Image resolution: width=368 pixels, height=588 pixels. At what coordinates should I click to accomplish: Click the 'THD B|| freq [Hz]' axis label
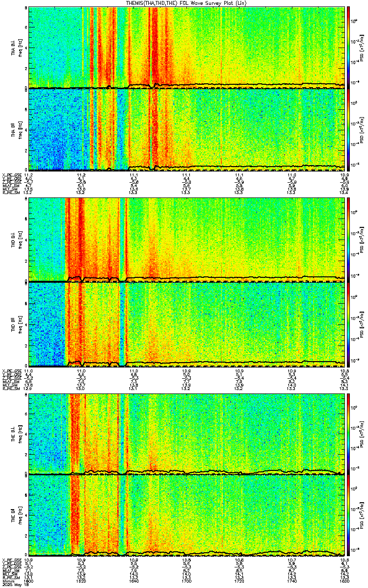pyautogui.click(x=16, y=324)
